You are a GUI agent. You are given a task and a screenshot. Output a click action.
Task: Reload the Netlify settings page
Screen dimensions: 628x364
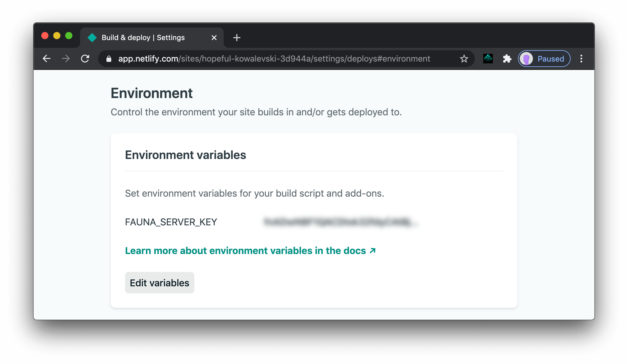pos(85,59)
